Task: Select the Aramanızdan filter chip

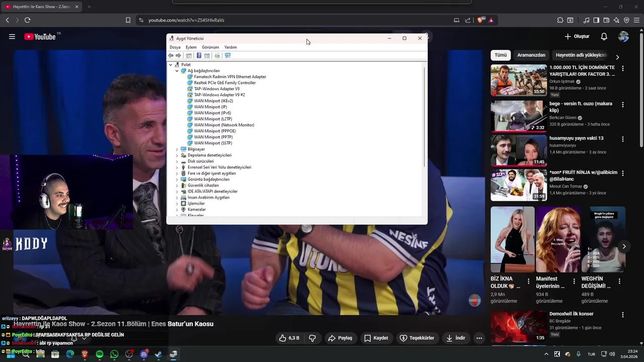Action: [531, 55]
